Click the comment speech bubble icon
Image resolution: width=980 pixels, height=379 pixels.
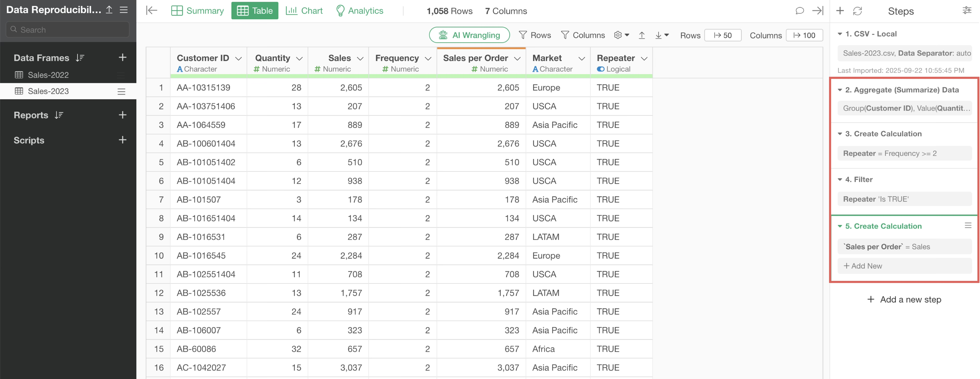point(799,11)
